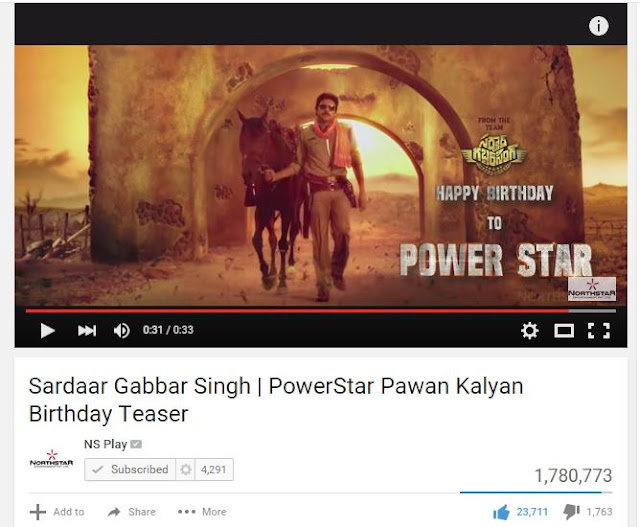Open subscription notification settings gear

(186, 469)
